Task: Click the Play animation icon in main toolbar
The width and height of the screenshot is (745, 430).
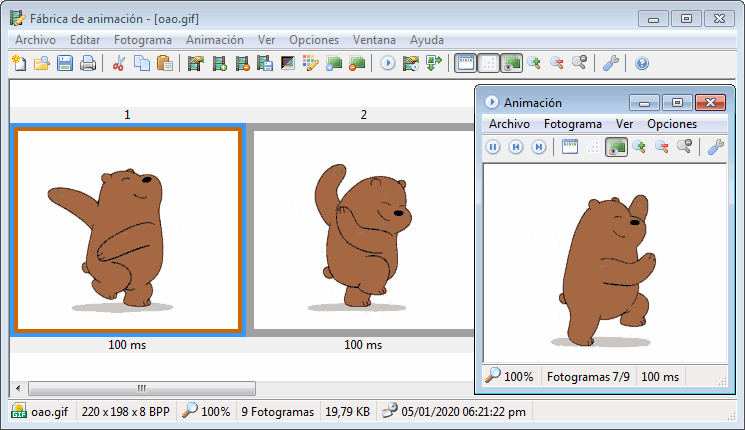Action: click(x=388, y=63)
